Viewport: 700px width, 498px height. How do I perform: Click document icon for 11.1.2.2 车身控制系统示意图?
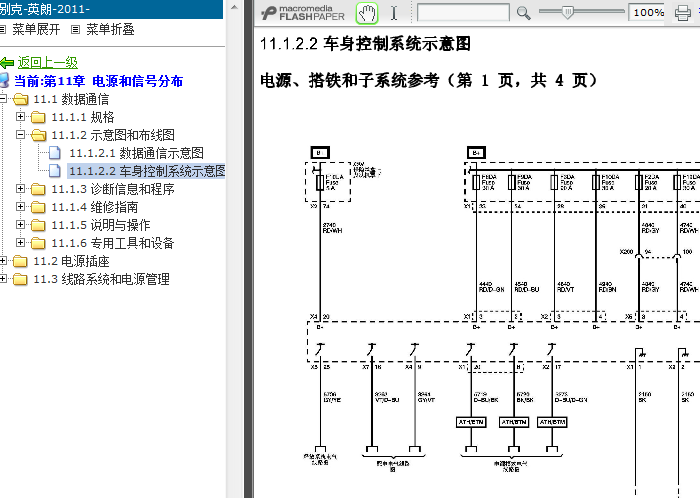coord(55,170)
